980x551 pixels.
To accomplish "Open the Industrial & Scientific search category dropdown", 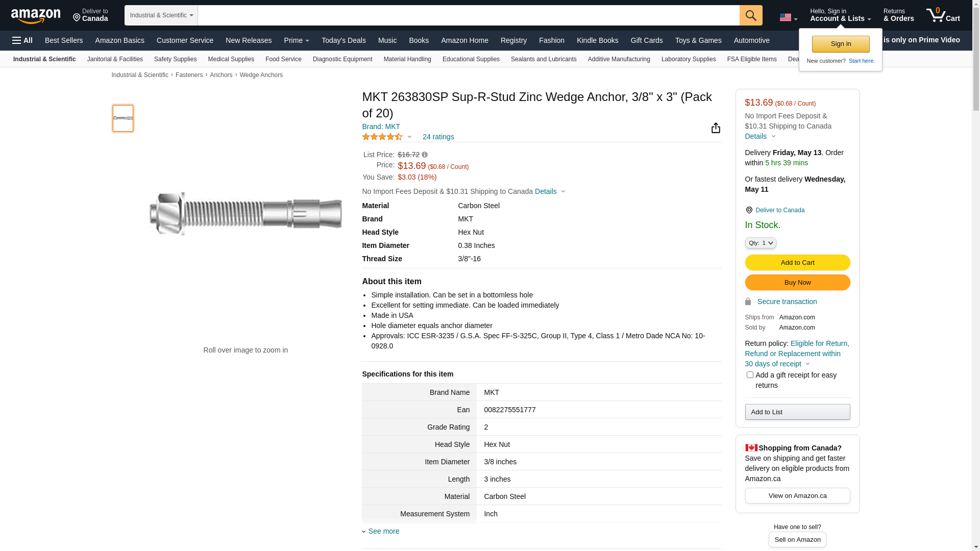I will coord(161,15).
